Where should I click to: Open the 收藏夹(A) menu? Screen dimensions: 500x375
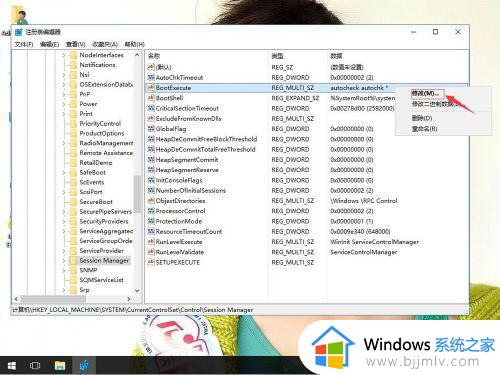pyautogui.click(x=105, y=44)
